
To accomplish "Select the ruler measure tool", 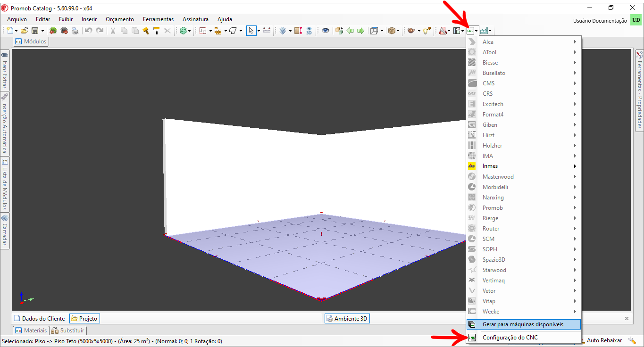I will click(x=267, y=31).
